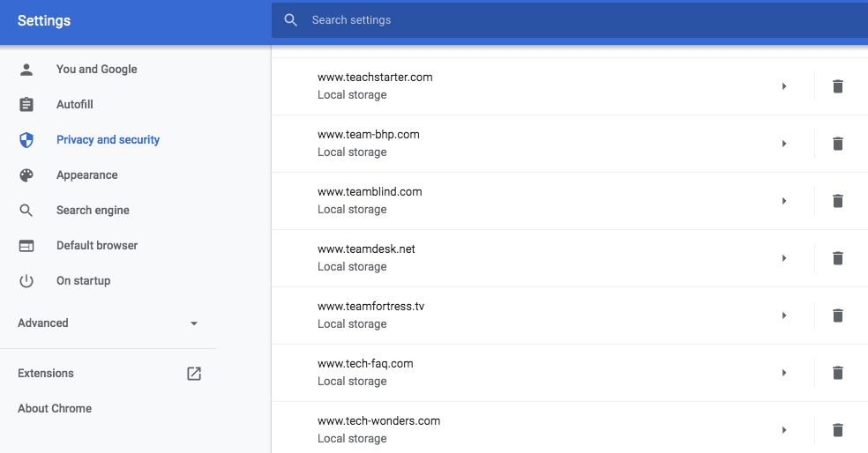Open Extensions page link
This screenshot has height=453, width=868.
coord(46,374)
